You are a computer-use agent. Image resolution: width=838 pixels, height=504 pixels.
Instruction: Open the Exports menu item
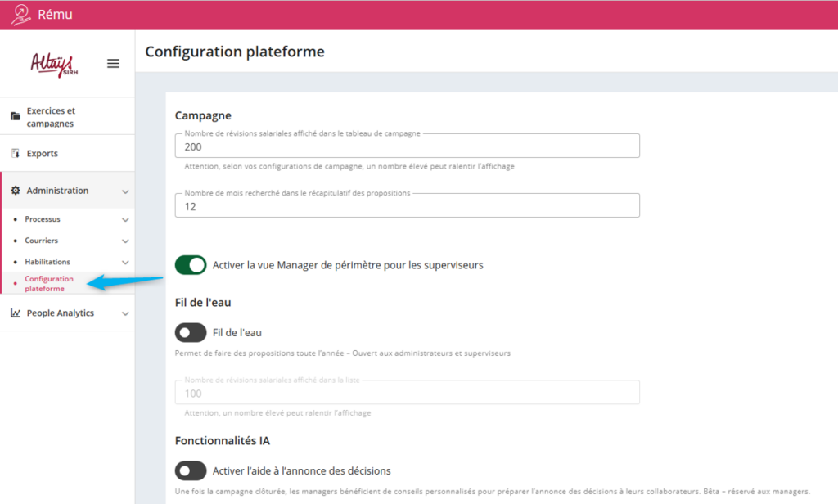point(43,154)
